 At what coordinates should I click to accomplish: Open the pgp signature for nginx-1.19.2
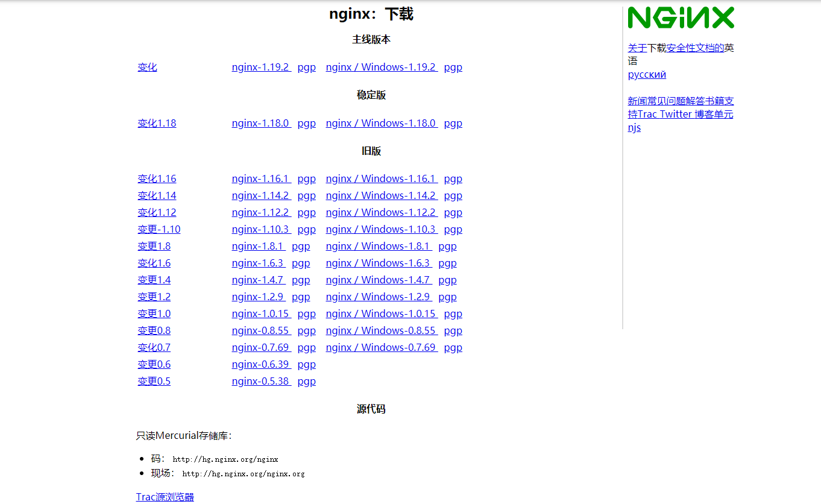coord(306,67)
